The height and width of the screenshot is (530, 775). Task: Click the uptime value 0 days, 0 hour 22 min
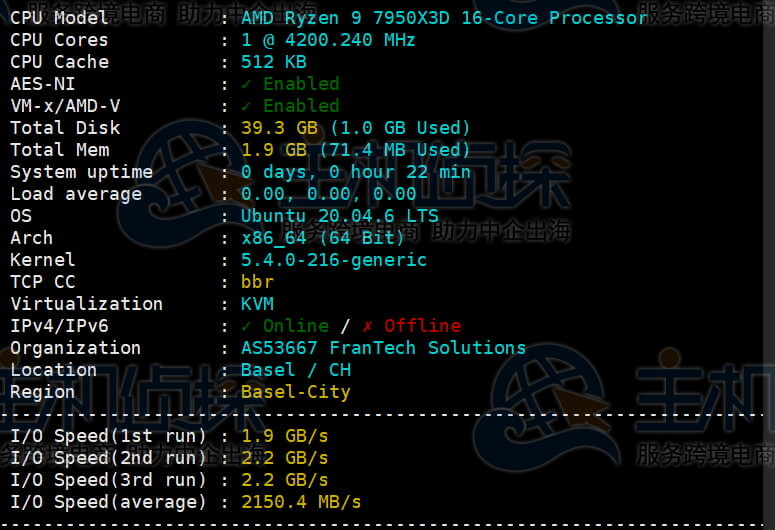pos(356,172)
